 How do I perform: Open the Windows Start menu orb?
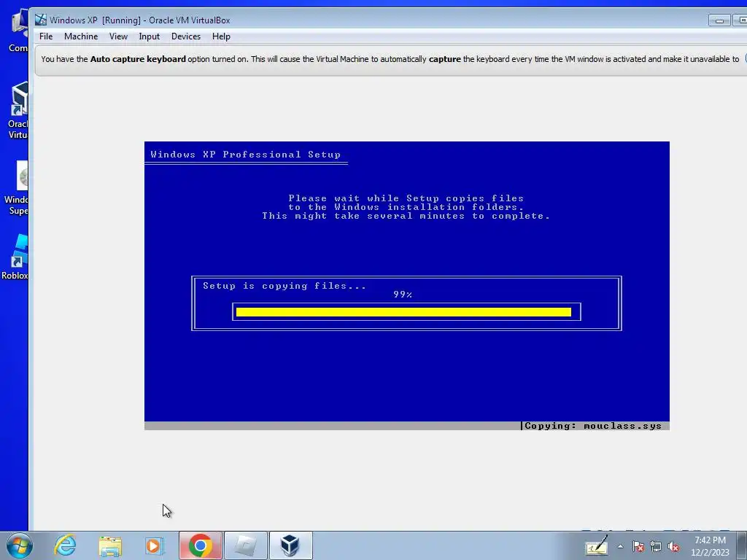point(19,545)
